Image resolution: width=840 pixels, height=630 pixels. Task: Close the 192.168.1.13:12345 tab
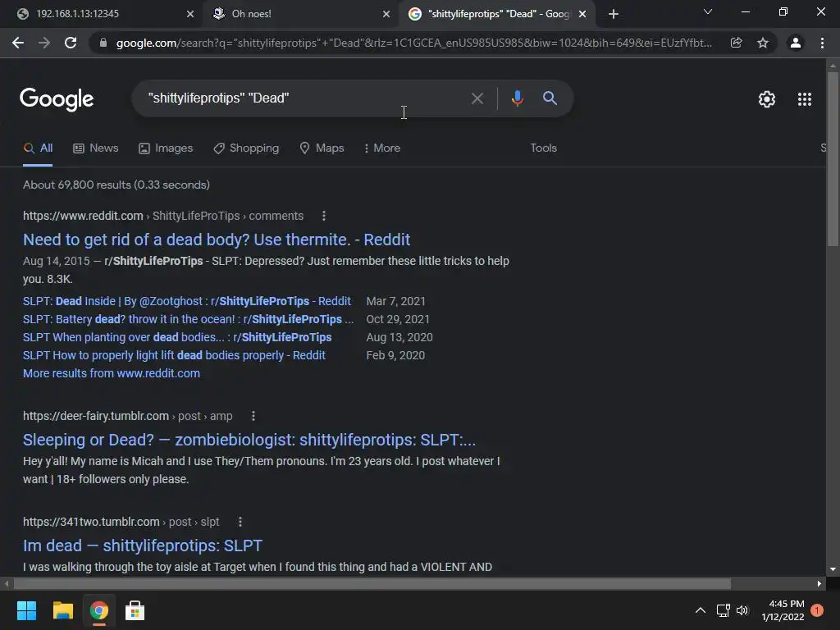click(190, 14)
